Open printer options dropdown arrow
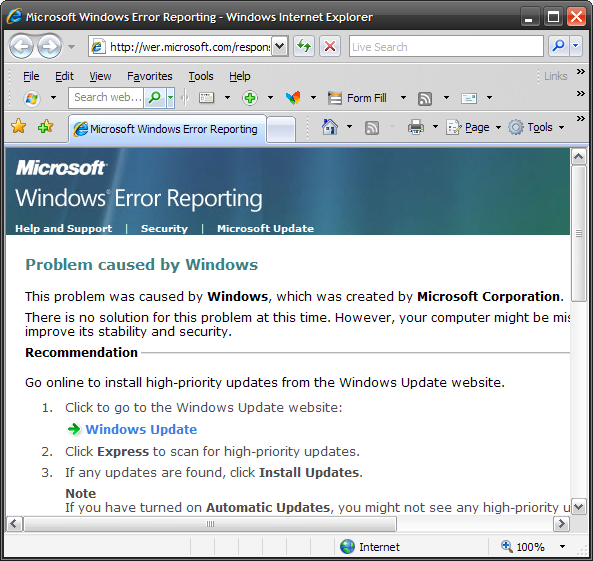Image resolution: width=593 pixels, height=561 pixels. point(435,127)
